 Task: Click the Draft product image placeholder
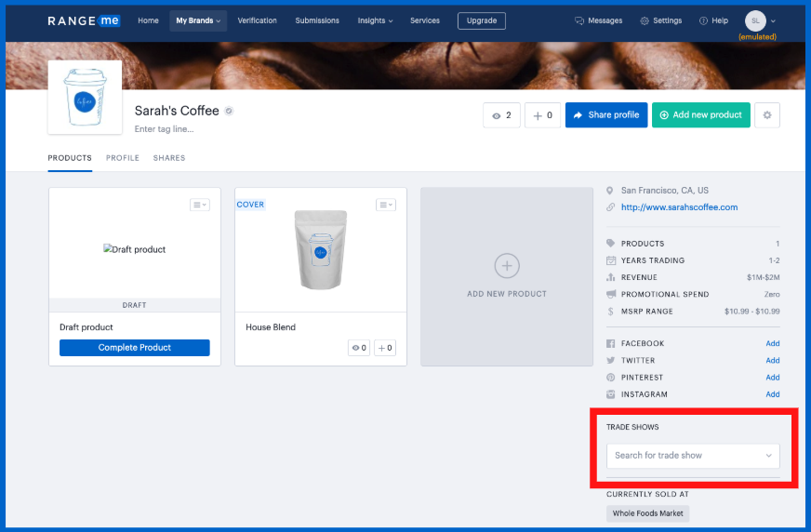coord(135,249)
